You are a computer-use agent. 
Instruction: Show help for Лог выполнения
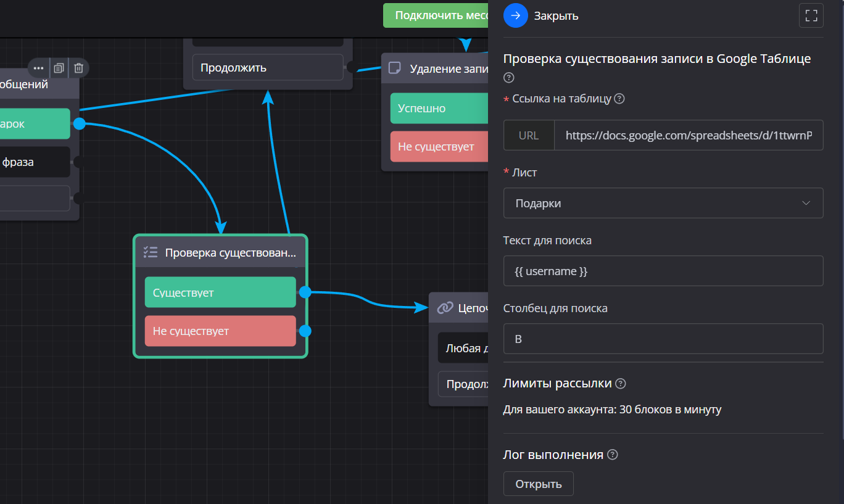coord(612,455)
